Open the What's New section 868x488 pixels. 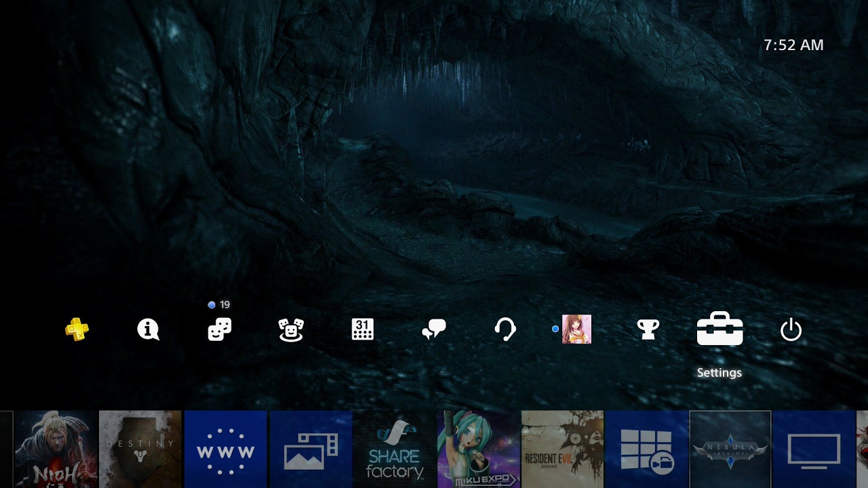[x=147, y=329]
